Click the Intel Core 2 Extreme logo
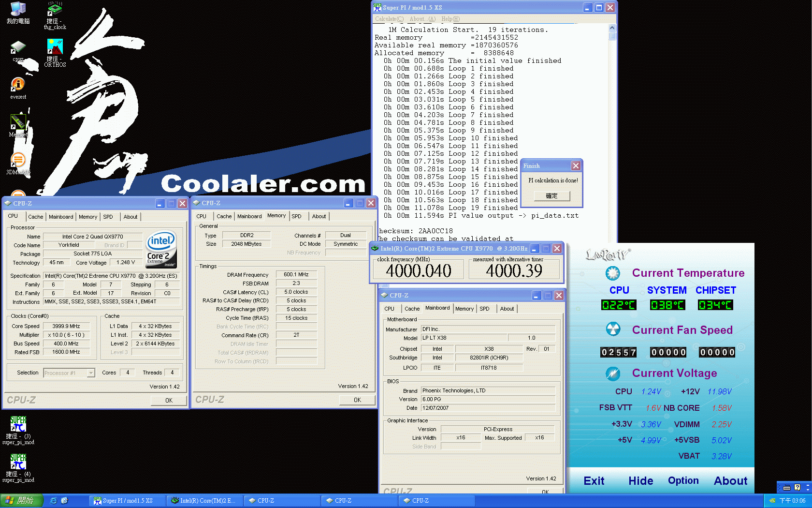Screen dimensions: 812x508 coord(161,249)
